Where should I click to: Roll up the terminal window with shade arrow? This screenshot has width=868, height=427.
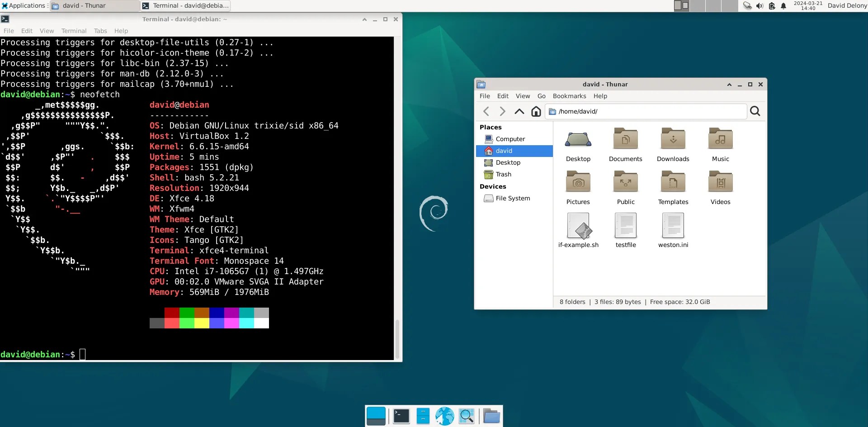coord(364,19)
